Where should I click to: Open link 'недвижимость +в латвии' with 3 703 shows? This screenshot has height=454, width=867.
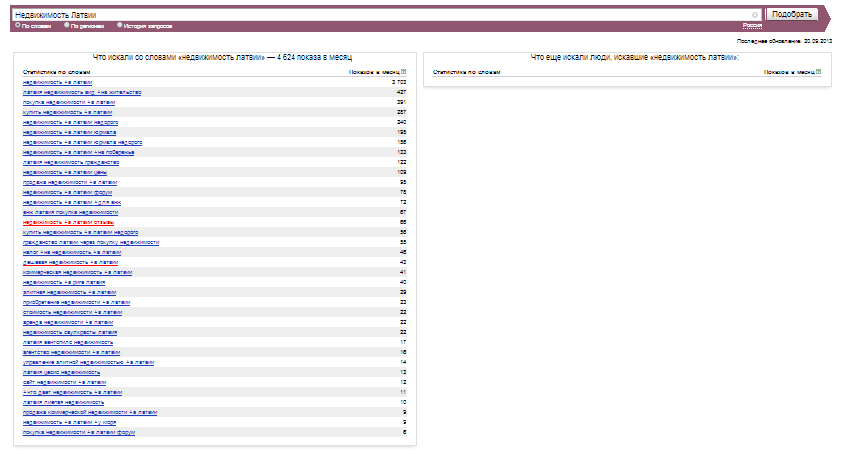point(58,82)
